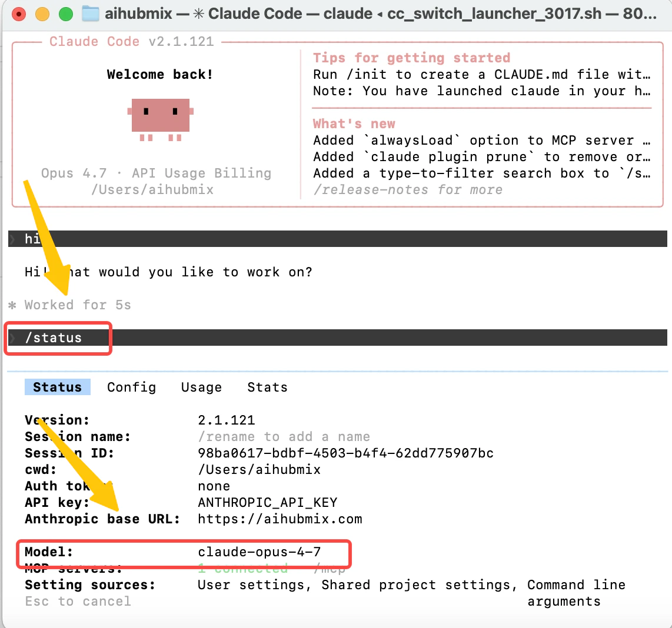672x628 pixels.
Task: Click the Claude pixel mascot icon
Action: coord(160,119)
